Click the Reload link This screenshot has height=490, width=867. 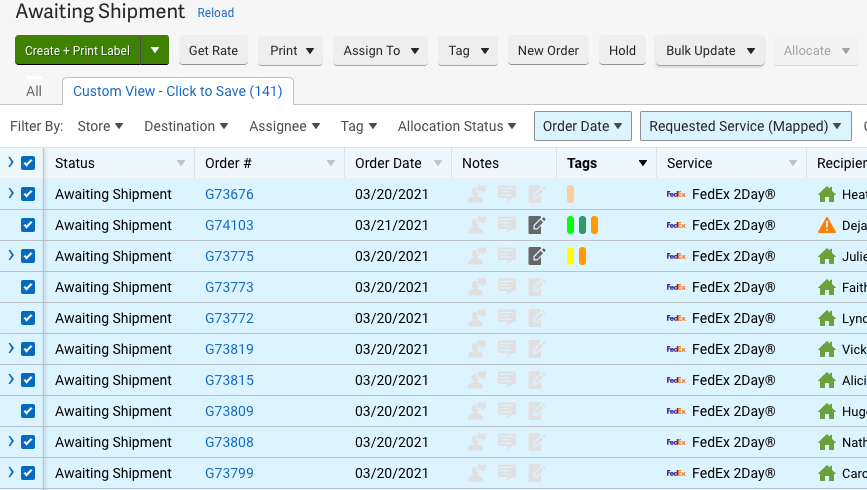(215, 13)
